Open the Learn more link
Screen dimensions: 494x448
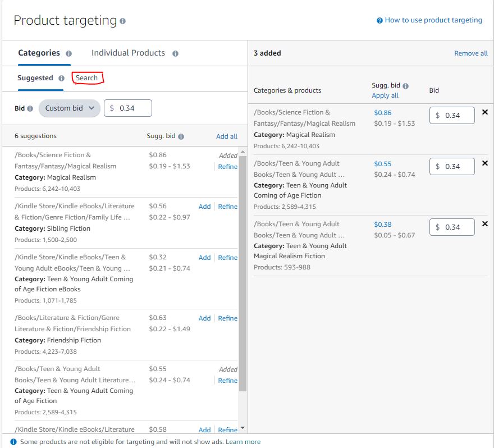point(243,442)
